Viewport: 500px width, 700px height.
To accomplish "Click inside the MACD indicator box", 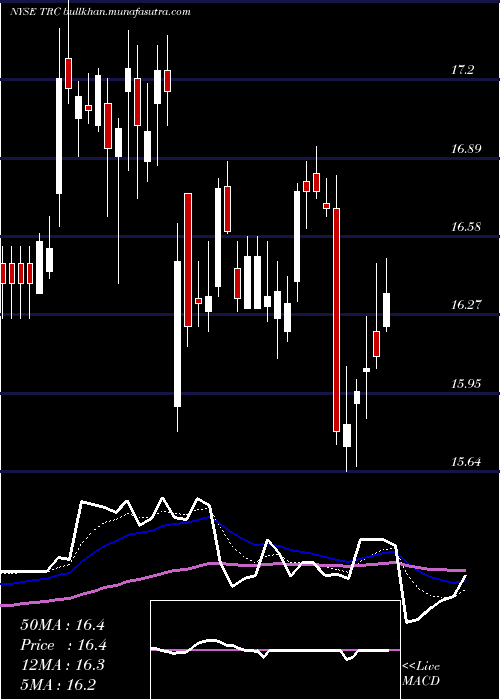I will pyautogui.click(x=275, y=650).
